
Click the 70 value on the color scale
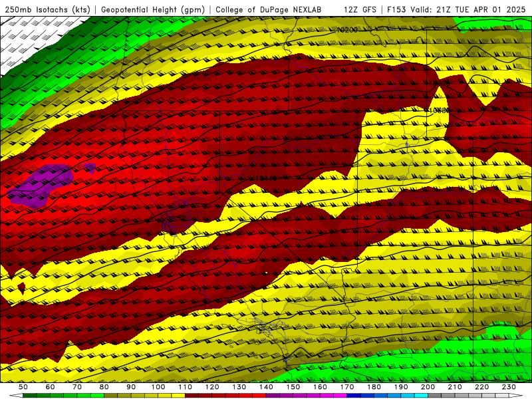77,387
